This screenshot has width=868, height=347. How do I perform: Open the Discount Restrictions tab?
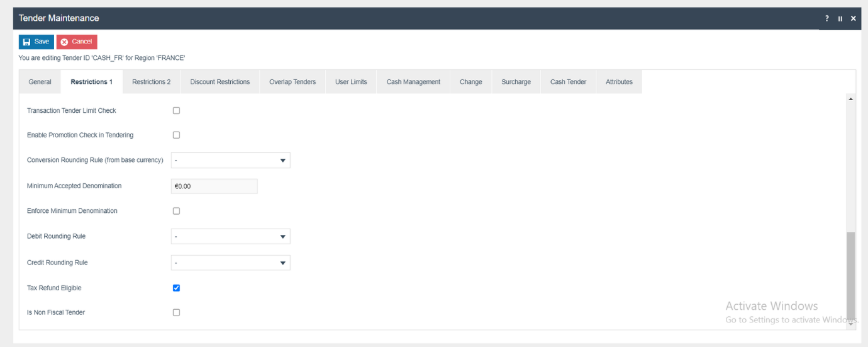[220, 82]
